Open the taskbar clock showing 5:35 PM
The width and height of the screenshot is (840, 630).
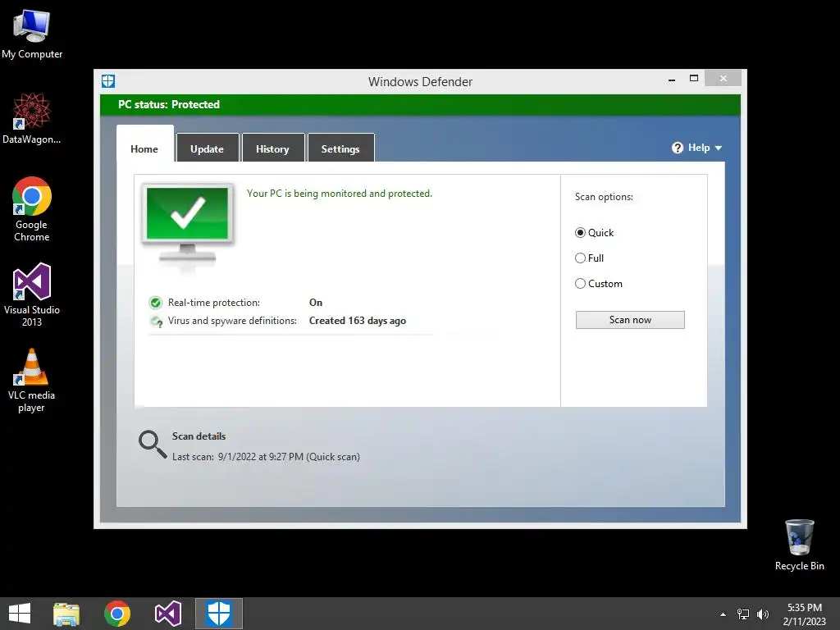click(804, 614)
